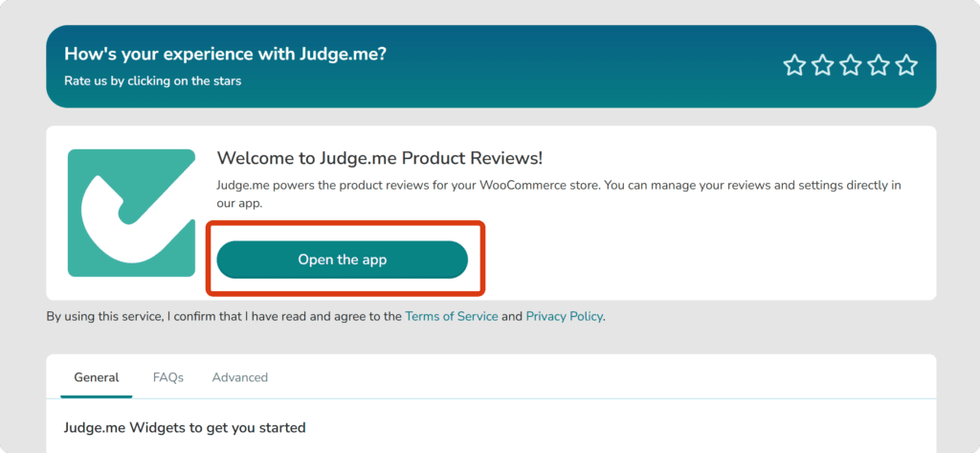Screen dimensions: 980x453
Task: Give a three-star rating
Action: click(851, 65)
